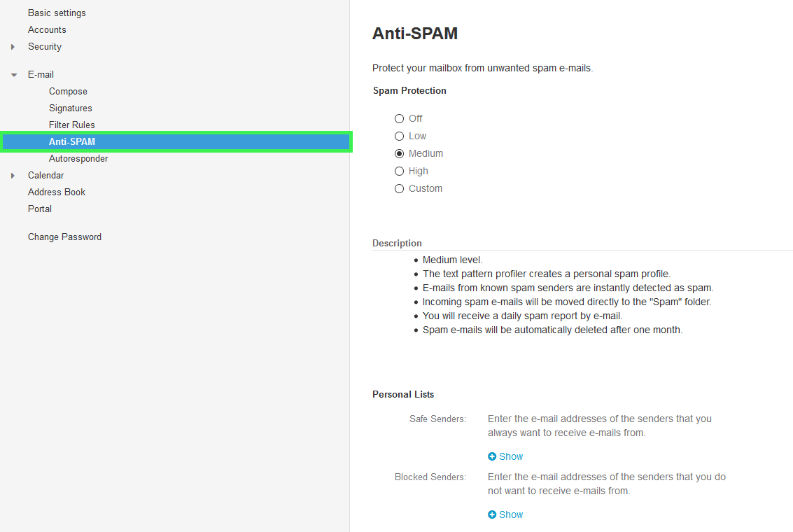Expand the Security settings section
793x532 pixels.
(13, 46)
